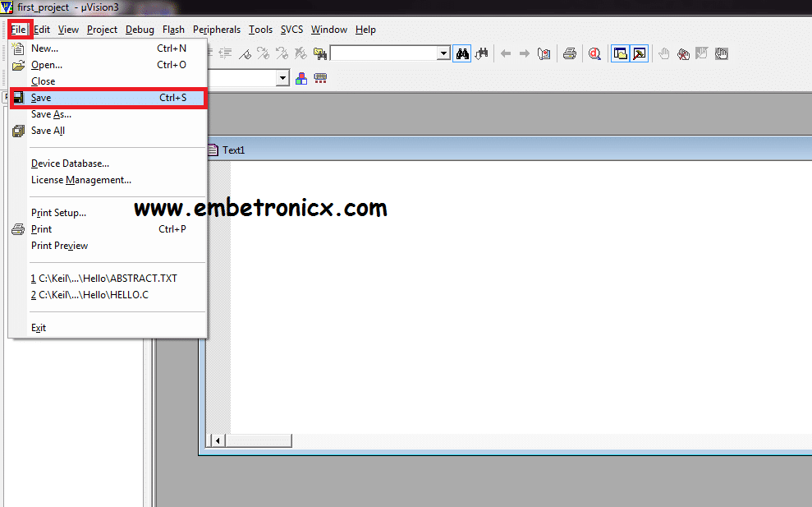This screenshot has width=812, height=507.
Task: Open the Window menu
Action: point(329,30)
